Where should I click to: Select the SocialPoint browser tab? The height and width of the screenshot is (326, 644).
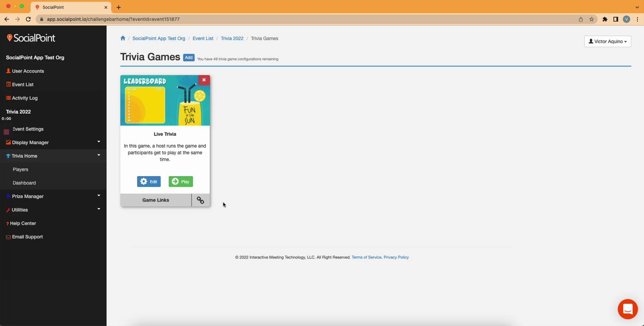click(71, 7)
